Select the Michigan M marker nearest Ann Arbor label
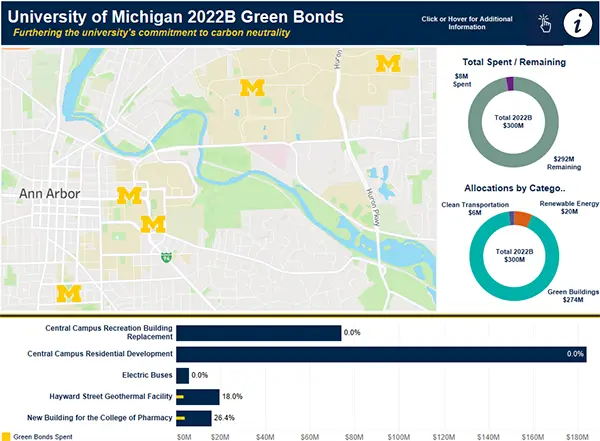 pyautogui.click(x=129, y=195)
